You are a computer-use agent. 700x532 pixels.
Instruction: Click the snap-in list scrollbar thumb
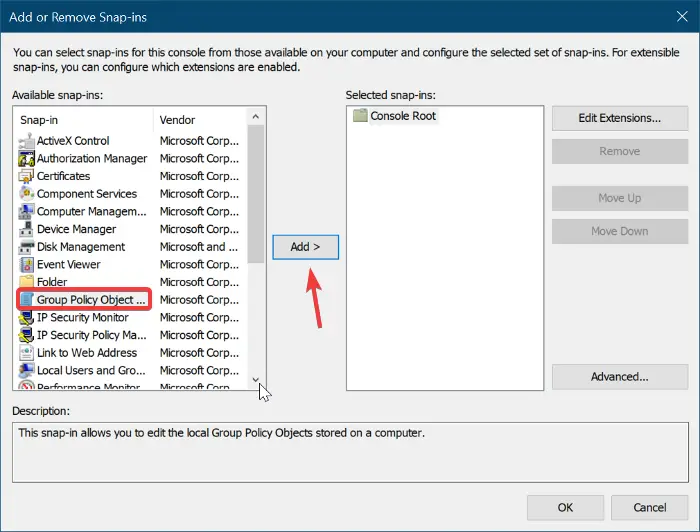pos(256,194)
